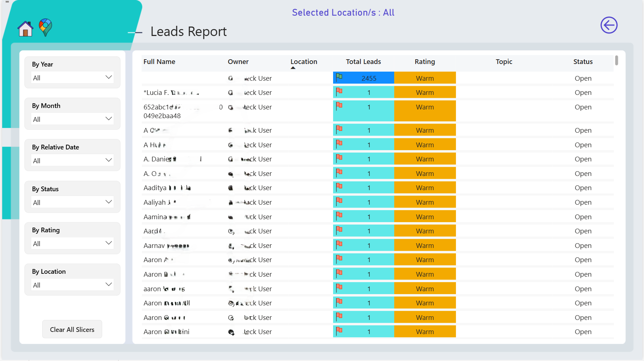Click the table vertical scrollbar thumb
This screenshot has width=644, height=361.
[616, 60]
